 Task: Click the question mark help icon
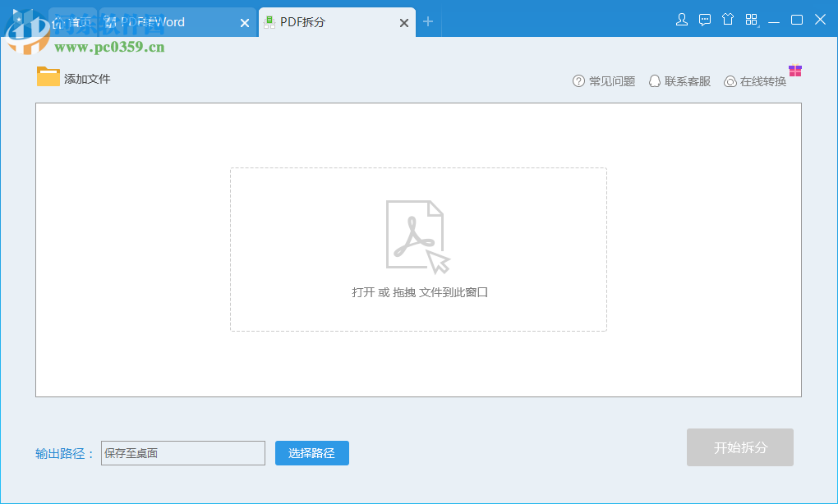point(578,81)
